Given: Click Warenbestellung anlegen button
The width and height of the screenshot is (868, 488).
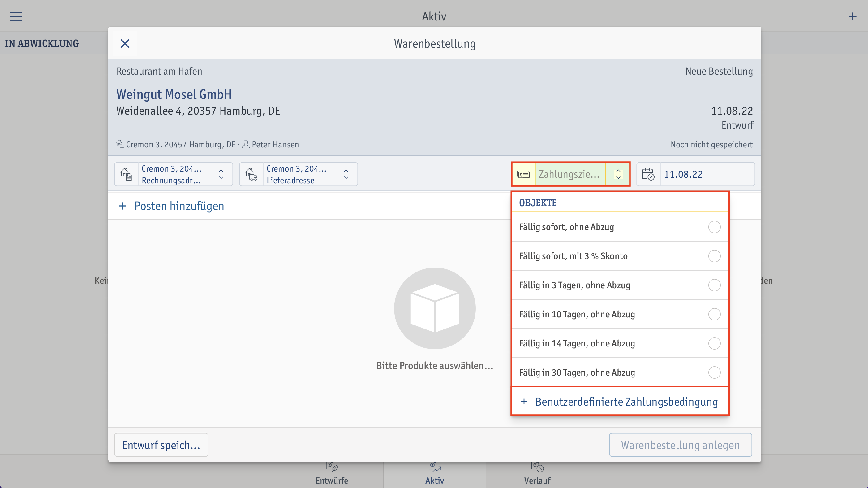Looking at the screenshot, I should (x=680, y=445).
